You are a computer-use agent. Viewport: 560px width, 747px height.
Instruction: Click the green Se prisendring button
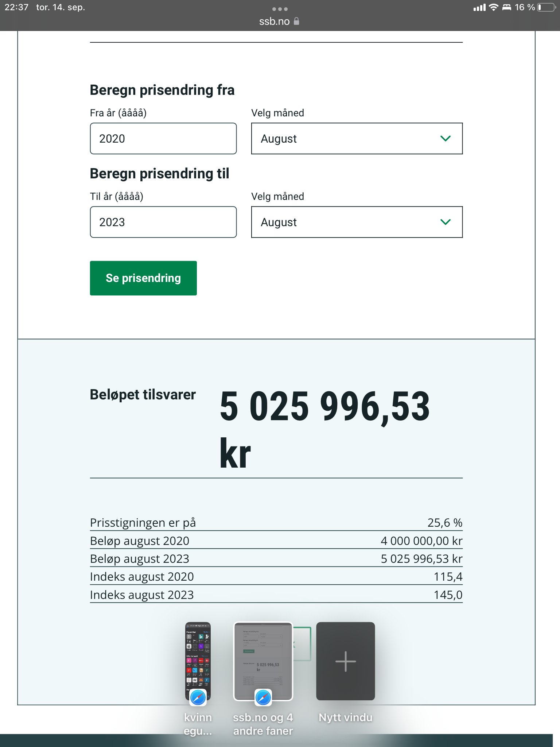click(x=143, y=278)
